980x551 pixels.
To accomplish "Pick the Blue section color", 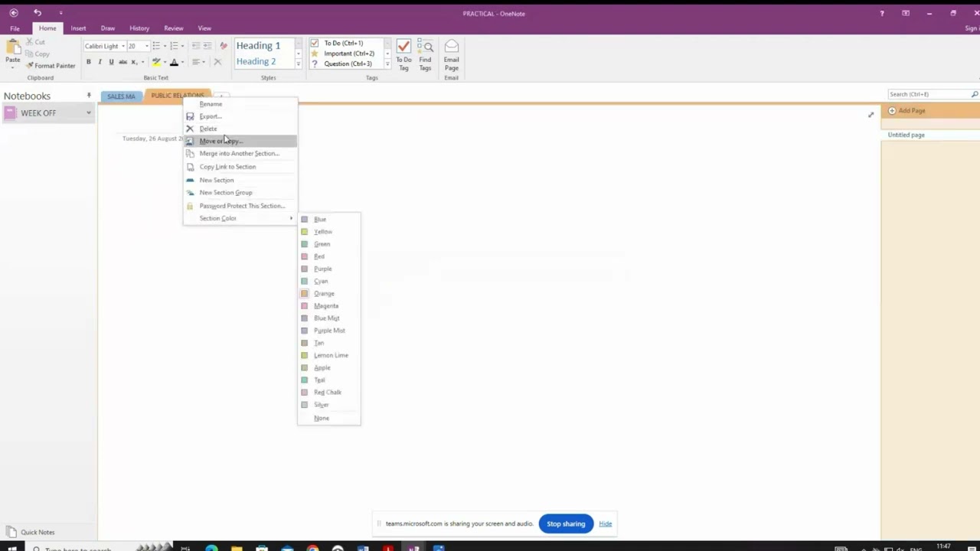I will pos(328,220).
